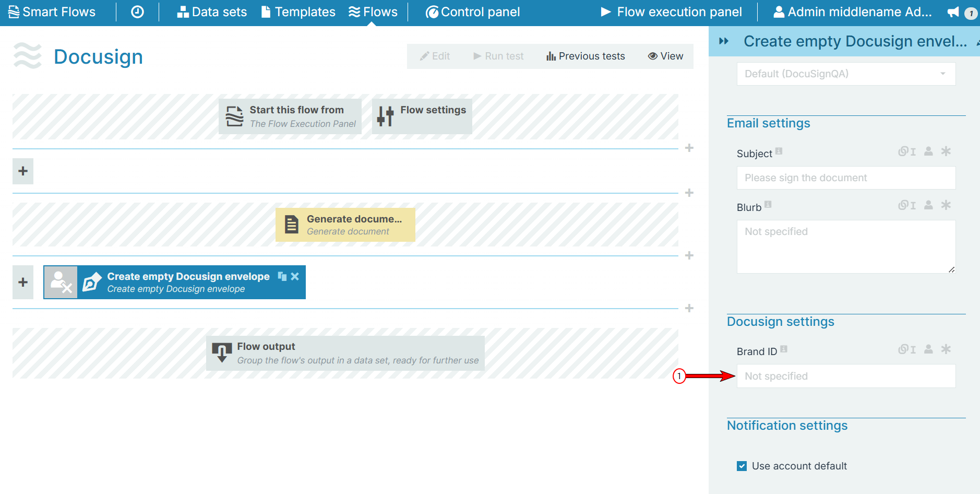
Task: Select the Flow settings sliders icon
Action: click(385, 116)
